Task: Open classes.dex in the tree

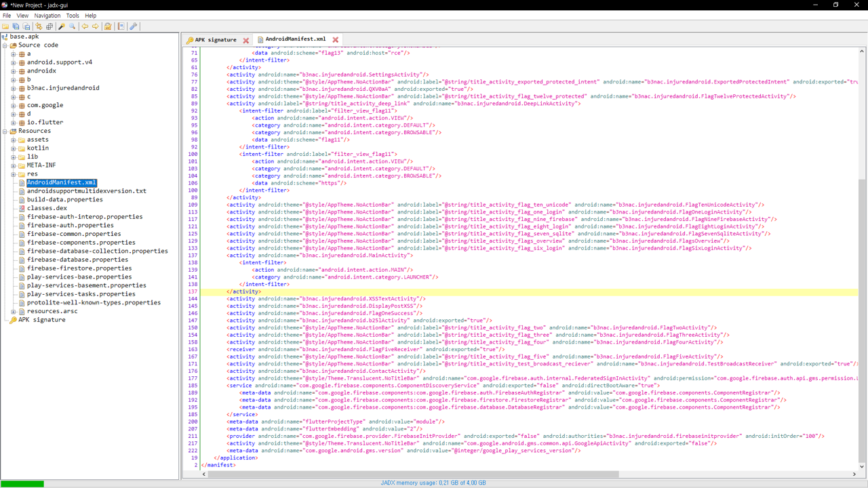Action: [x=47, y=209]
